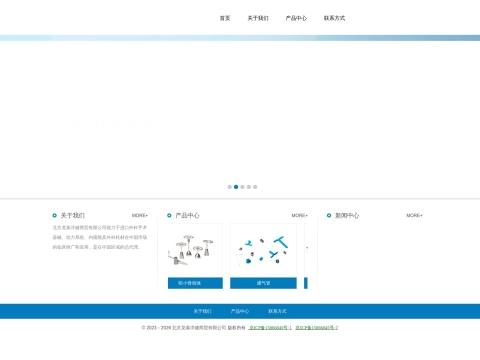Image resolution: width=480 pixels, height=360 pixels.
Task: Jump to the fifth carousel slide dot
Action: pyautogui.click(x=255, y=187)
